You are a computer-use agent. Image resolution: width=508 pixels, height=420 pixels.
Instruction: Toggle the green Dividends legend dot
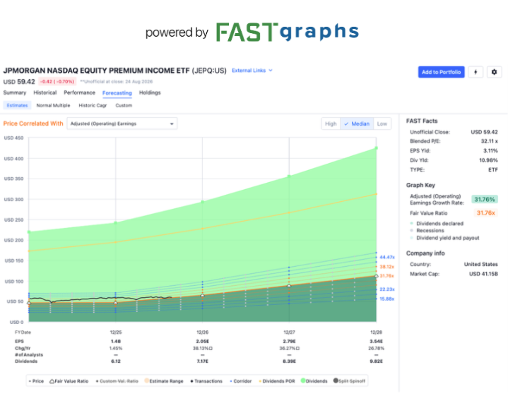point(303,380)
